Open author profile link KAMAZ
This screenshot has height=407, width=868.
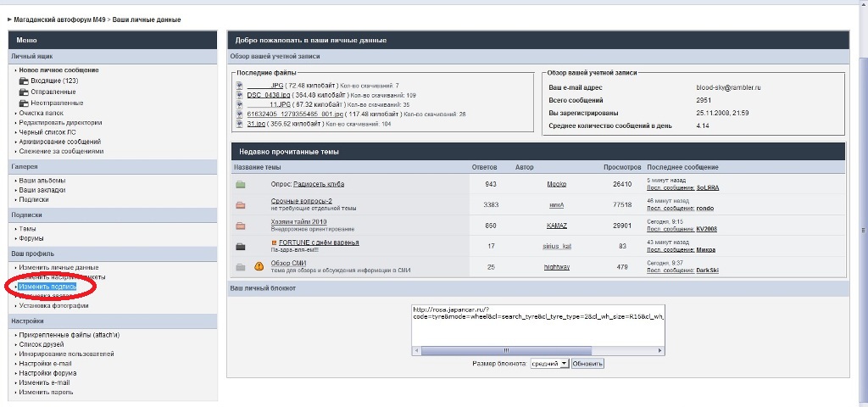[x=556, y=226]
